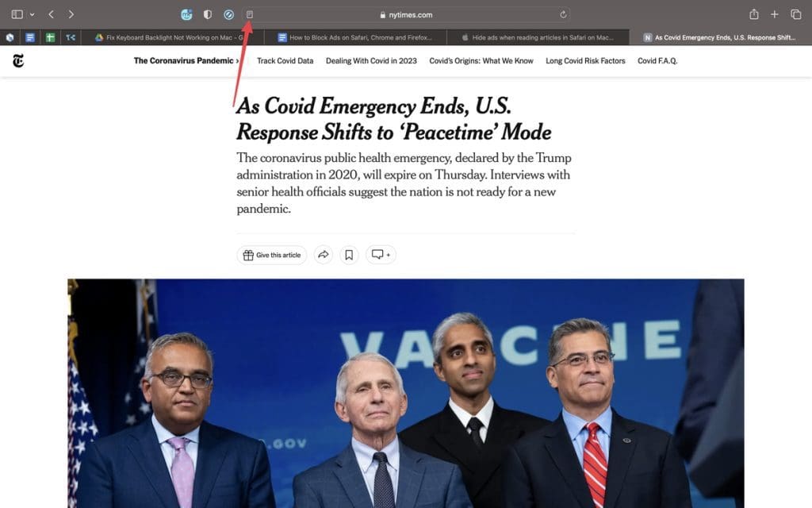Go back to the previous page
The image size is (812, 508).
[51, 14]
